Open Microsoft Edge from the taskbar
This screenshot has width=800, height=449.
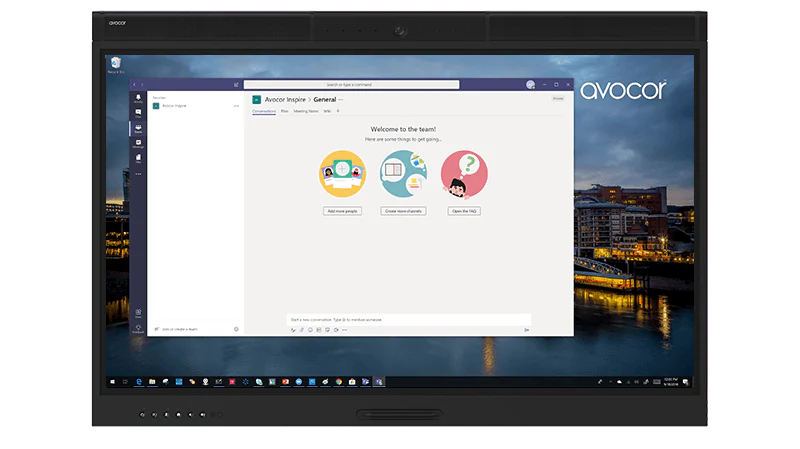139,382
